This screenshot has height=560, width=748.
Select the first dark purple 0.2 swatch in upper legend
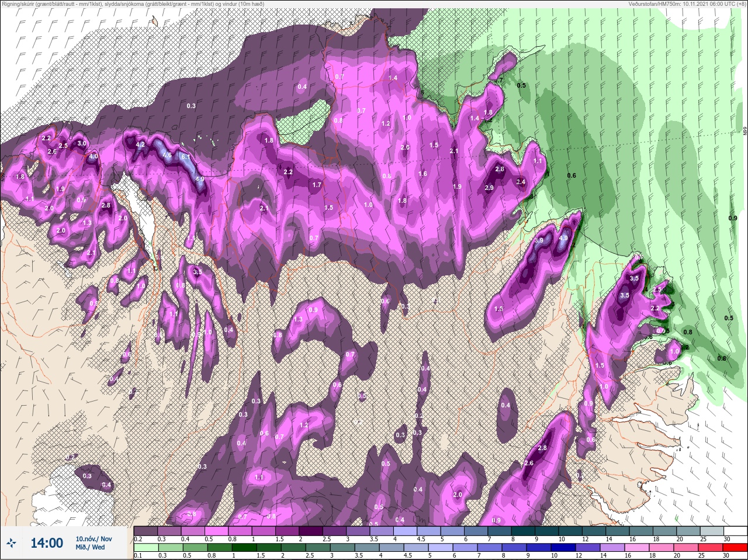tap(146, 531)
